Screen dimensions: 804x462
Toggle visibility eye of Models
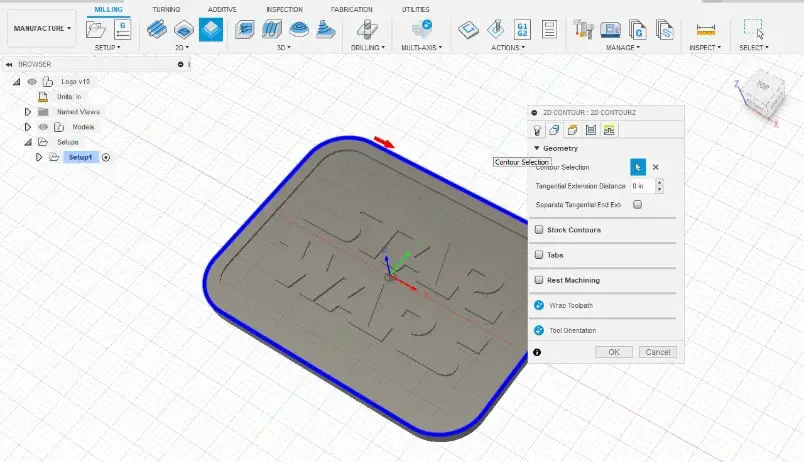pyautogui.click(x=43, y=127)
